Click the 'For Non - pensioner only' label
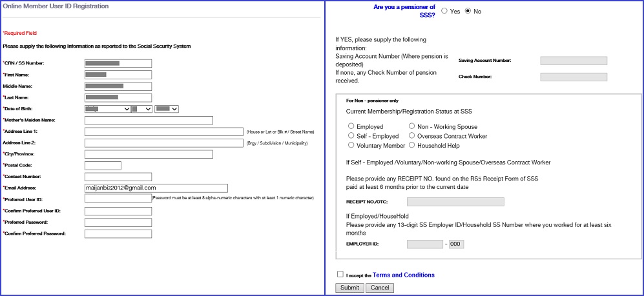The width and height of the screenshot is (644, 296). 372,101
